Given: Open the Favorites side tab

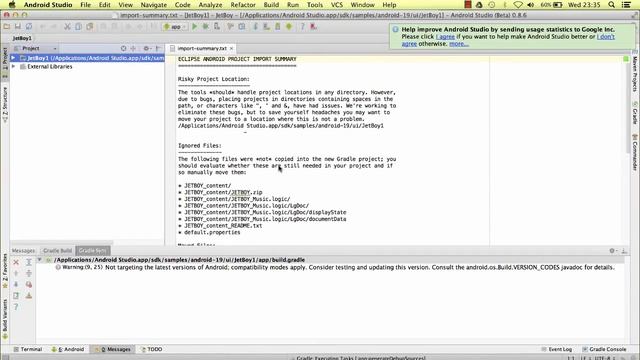Looking at the screenshot, I should 5,271.
